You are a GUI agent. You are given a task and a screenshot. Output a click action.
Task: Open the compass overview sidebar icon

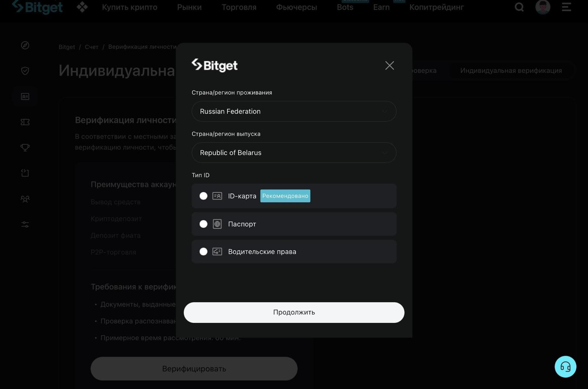click(x=25, y=45)
